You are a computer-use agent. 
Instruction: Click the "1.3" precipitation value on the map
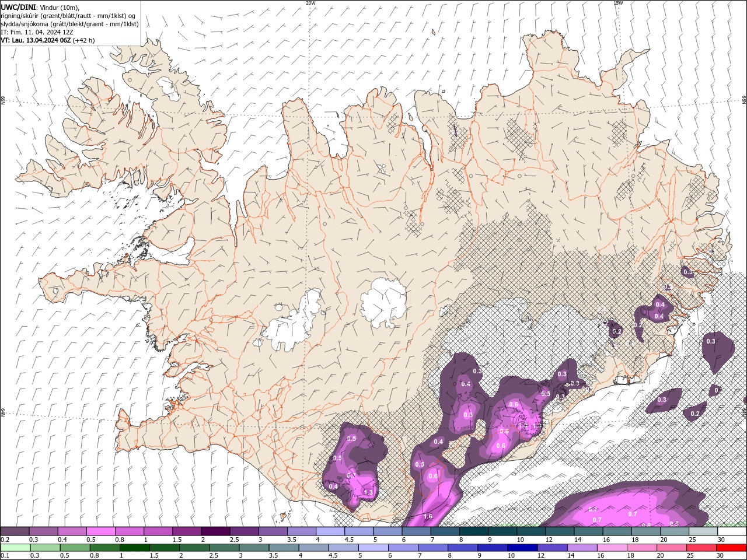pos(368,493)
